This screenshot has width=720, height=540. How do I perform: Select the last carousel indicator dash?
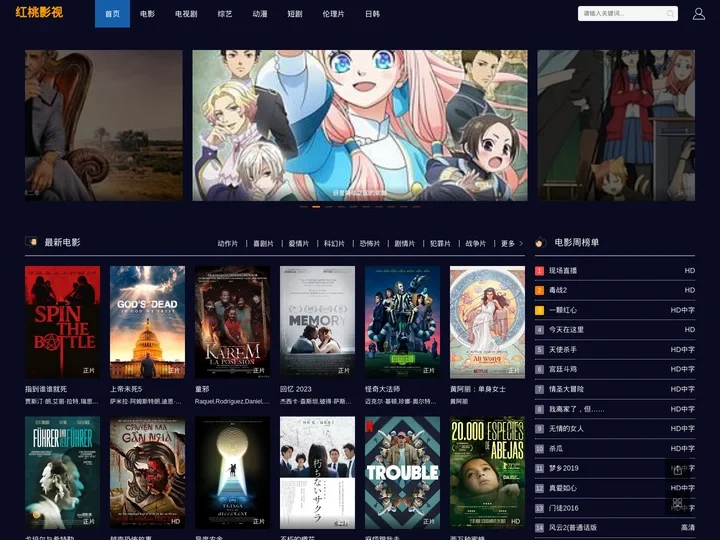(416, 207)
